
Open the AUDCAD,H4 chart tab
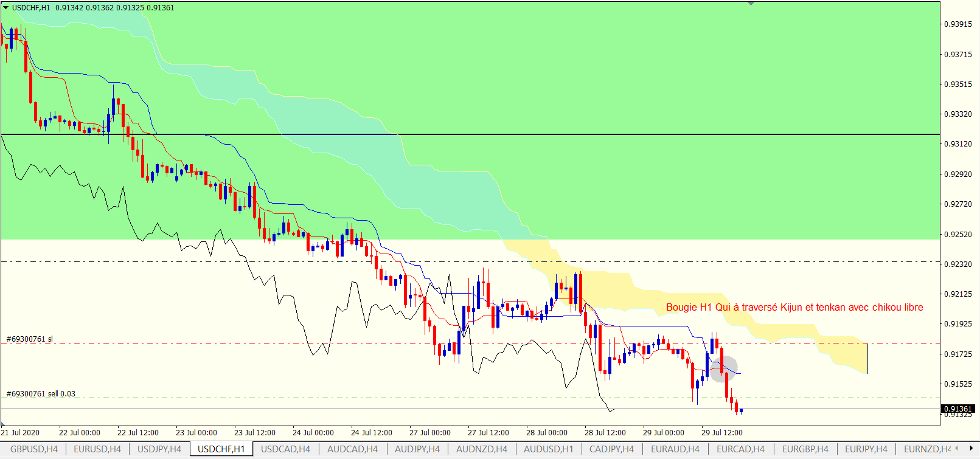352,449
